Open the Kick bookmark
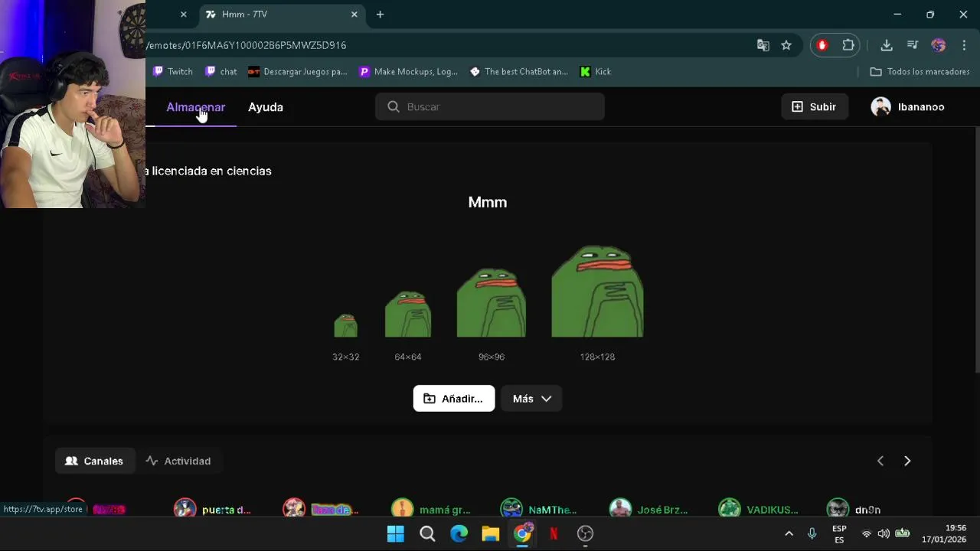Viewport: 980px width, 551px height. click(x=596, y=71)
